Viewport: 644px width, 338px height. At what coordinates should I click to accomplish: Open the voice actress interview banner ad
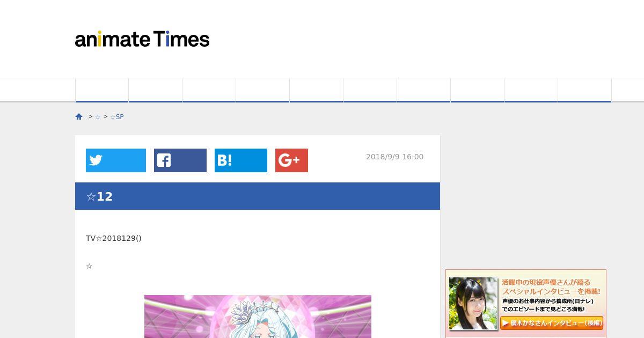(x=526, y=304)
